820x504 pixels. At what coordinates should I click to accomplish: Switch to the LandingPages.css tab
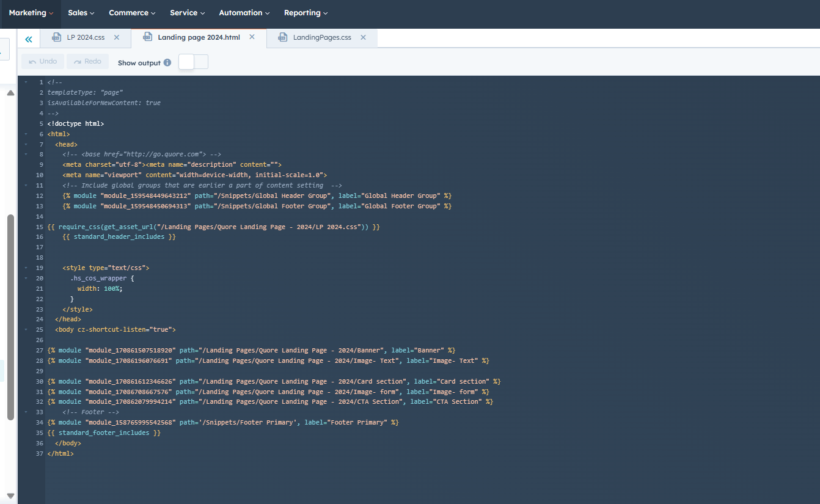(x=322, y=37)
